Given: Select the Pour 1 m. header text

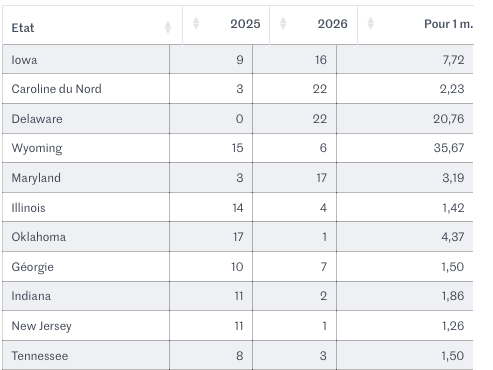Looking at the screenshot, I should coord(448,24).
